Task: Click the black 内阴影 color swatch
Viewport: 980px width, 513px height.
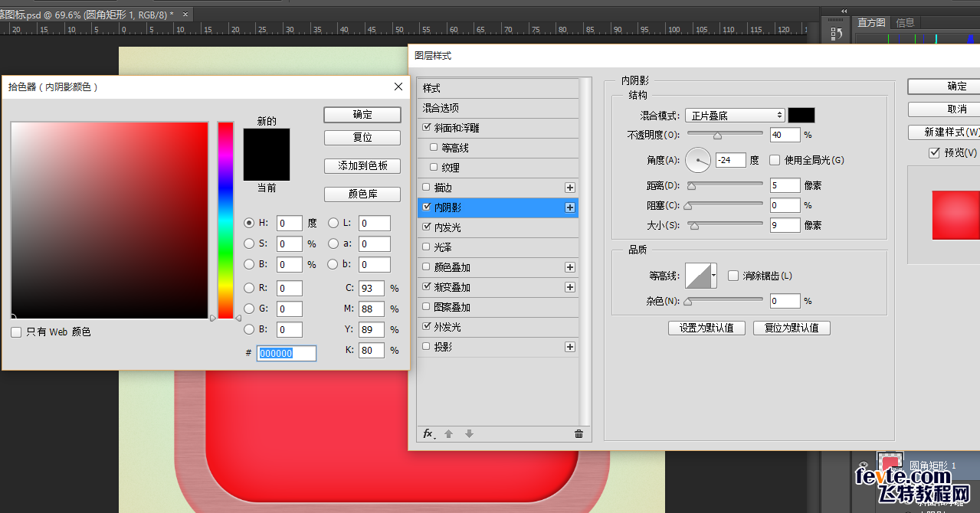Action: pyautogui.click(x=801, y=116)
